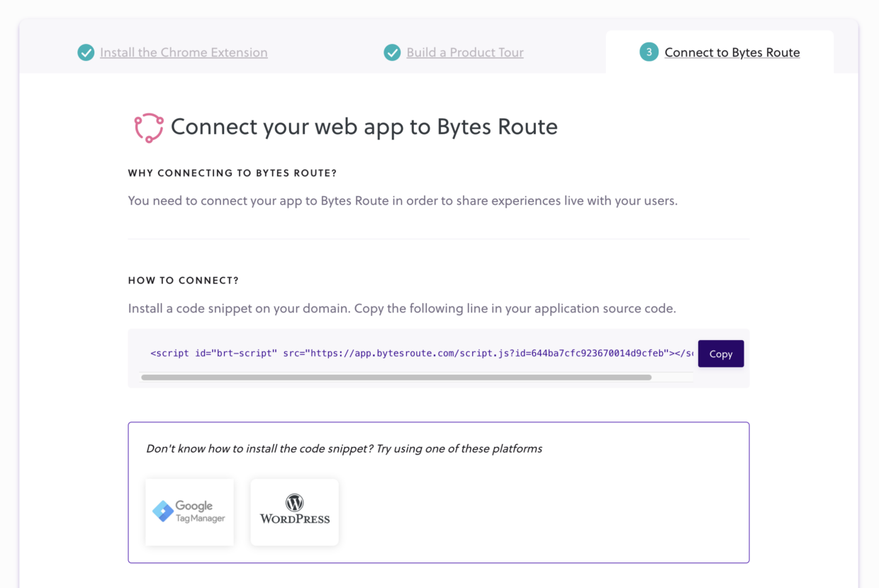Copy the code snippet
Image resolution: width=879 pixels, height=588 pixels.
pos(720,353)
